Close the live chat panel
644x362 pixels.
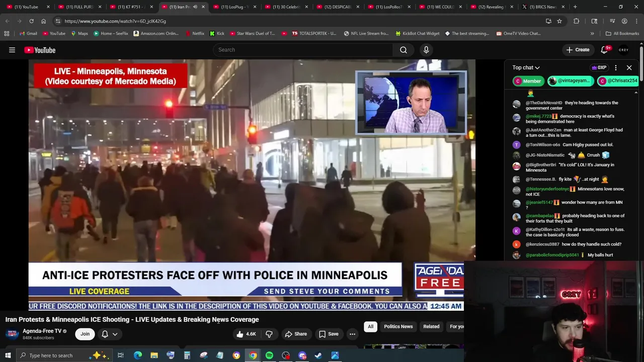(x=629, y=67)
